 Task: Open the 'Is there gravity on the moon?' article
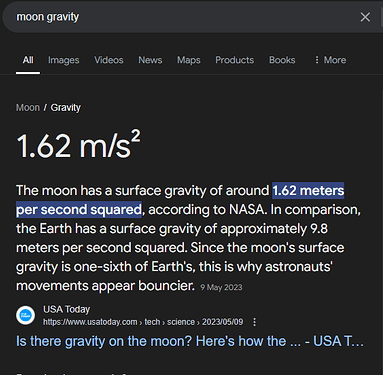(190, 341)
